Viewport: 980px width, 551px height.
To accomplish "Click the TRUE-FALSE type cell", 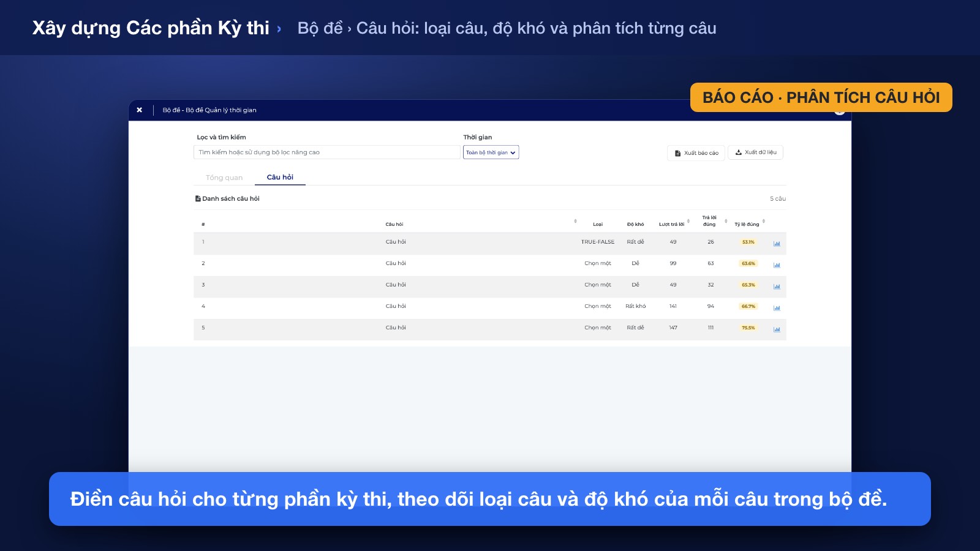I will coord(598,242).
